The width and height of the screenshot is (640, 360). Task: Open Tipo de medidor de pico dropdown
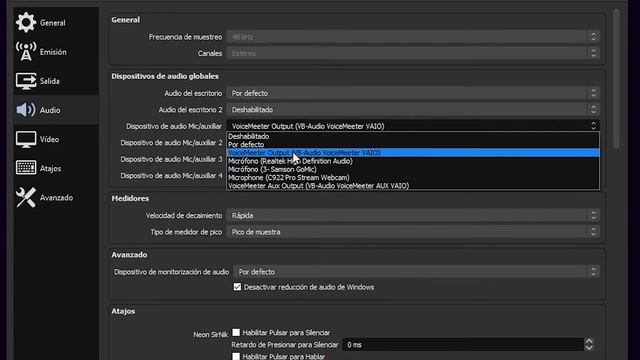point(413,232)
